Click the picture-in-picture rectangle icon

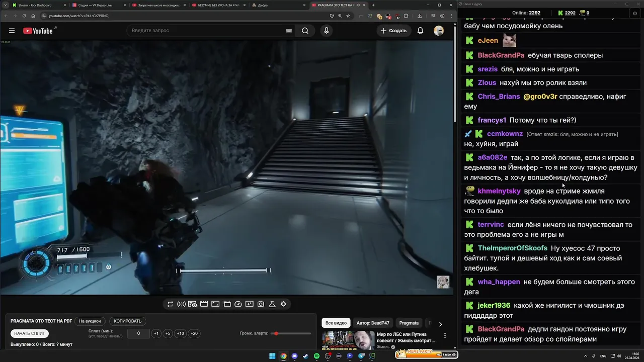click(x=215, y=304)
